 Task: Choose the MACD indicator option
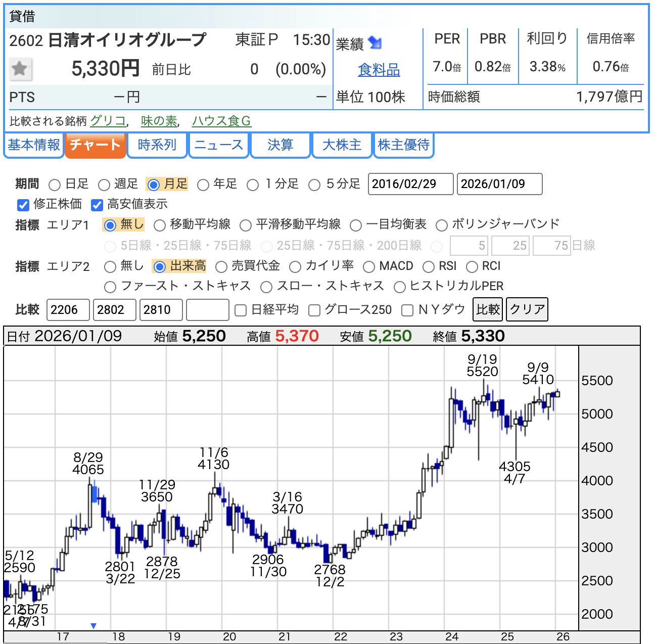point(369,266)
